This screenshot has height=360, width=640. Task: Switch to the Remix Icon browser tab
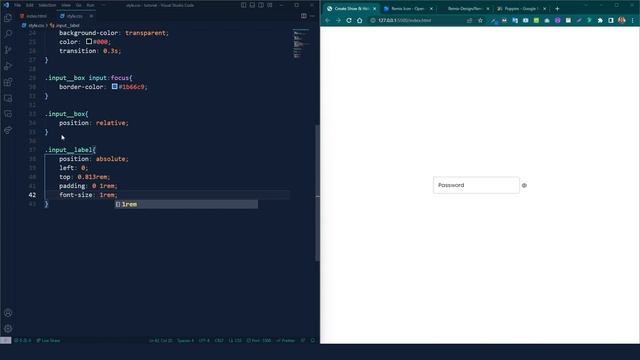pos(408,9)
